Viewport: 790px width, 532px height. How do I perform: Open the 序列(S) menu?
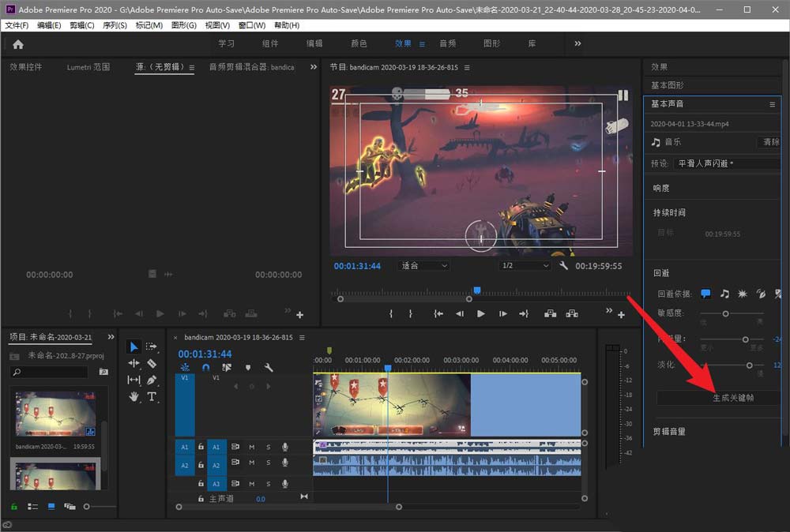tap(115, 25)
